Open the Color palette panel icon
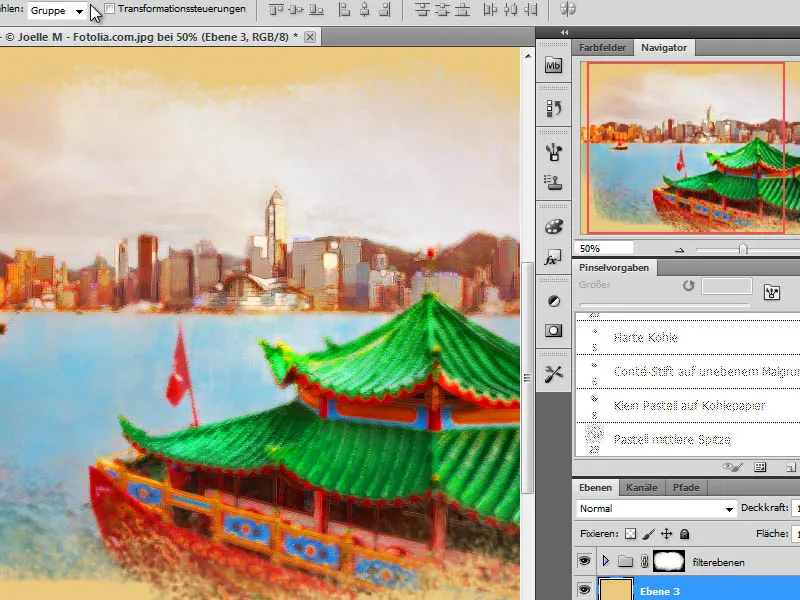Screen dimensions: 800x600 [x=554, y=226]
